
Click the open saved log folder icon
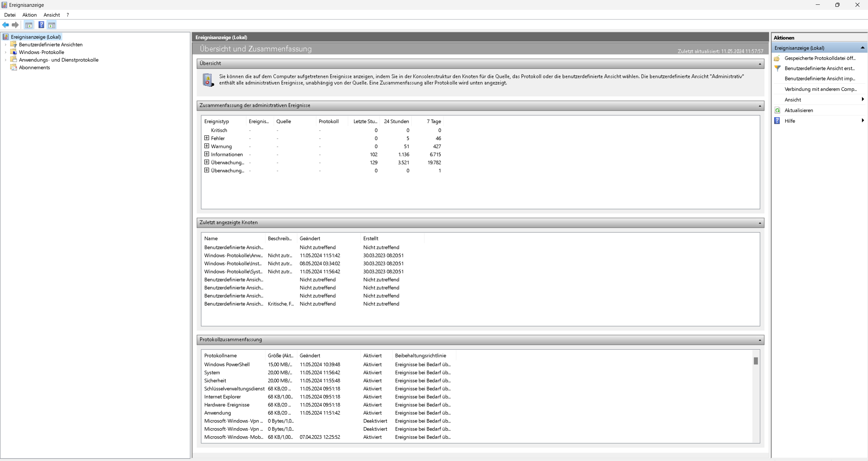[x=777, y=58]
